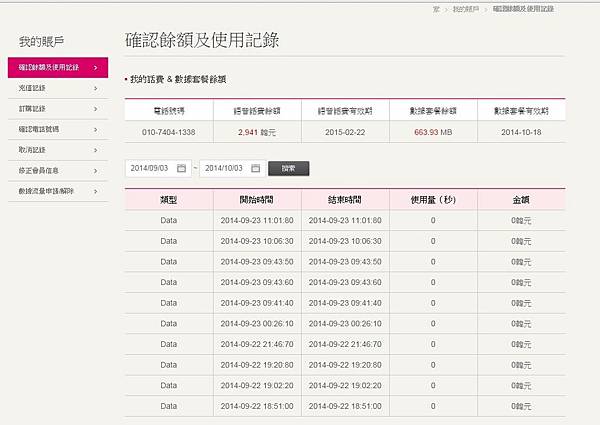Click the 電話號碼 column header
The image size is (600, 425).
click(x=169, y=111)
